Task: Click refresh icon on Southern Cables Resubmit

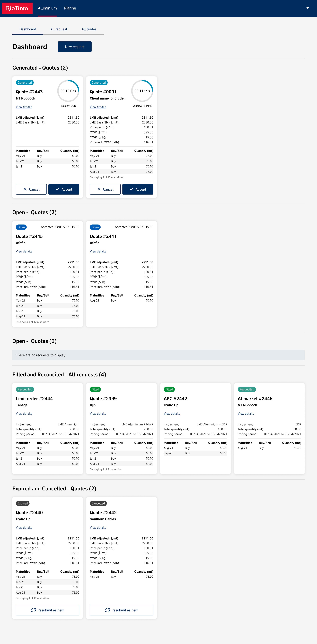Action: tap(108, 610)
